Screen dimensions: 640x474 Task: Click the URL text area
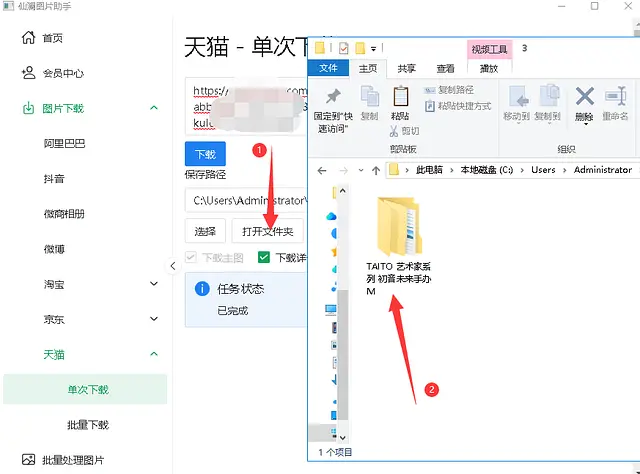pos(246,107)
